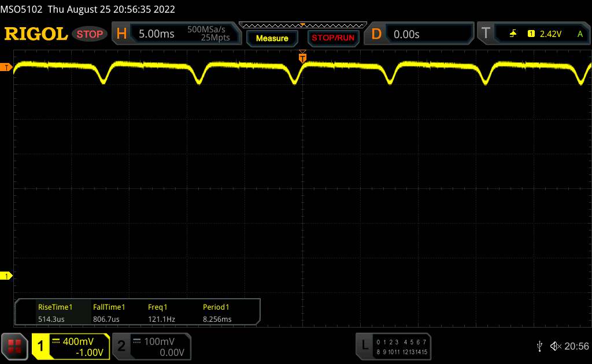The image size is (592, 364).
Task: Open the delay D settings
Action: click(376, 34)
